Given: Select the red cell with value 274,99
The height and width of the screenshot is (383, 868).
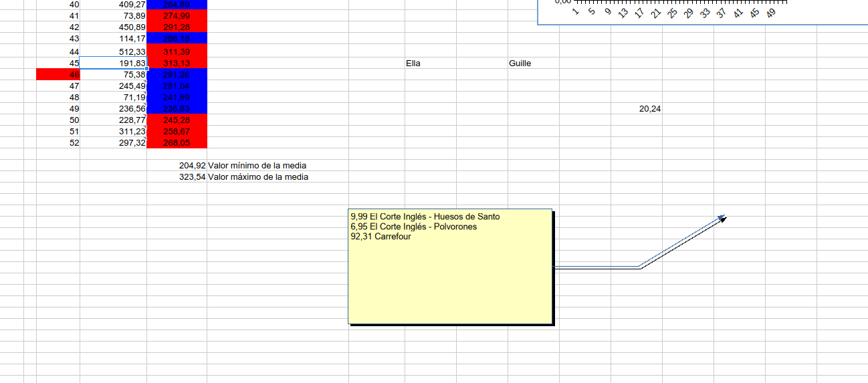Looking at the screenshot, I should (x=177, y=15).
